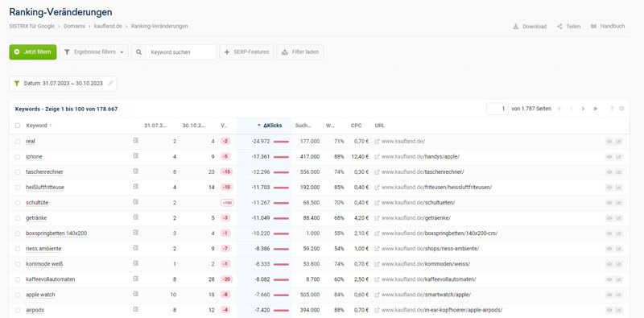Click +100 badge in schultüte row
The width and height of the screenshot is (644, 318).
(x=227, y=203)
